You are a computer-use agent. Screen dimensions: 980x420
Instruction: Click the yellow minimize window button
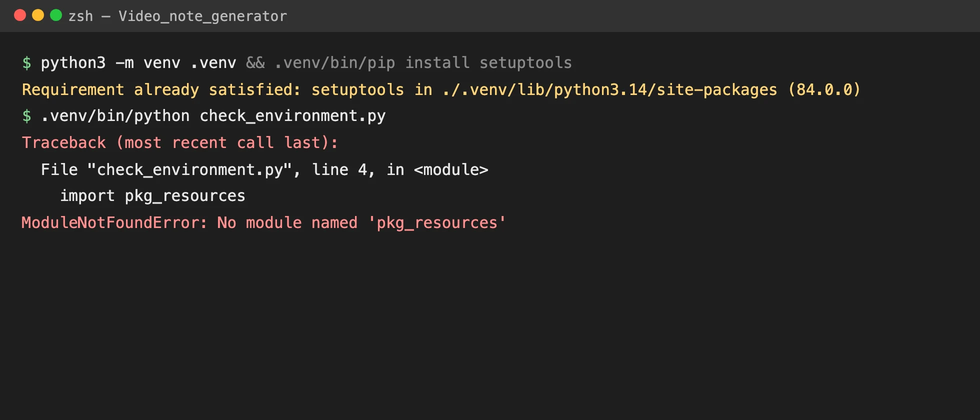pos(38,15)
